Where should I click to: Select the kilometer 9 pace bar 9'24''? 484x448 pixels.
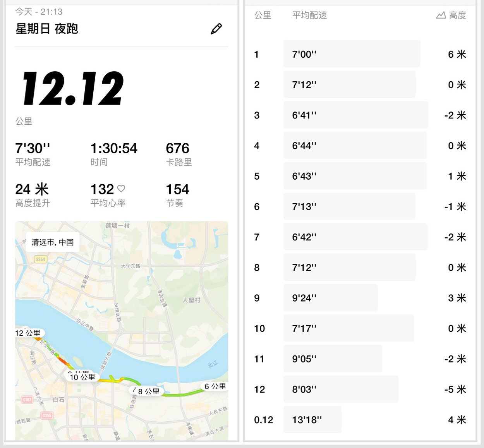point(330,298)
